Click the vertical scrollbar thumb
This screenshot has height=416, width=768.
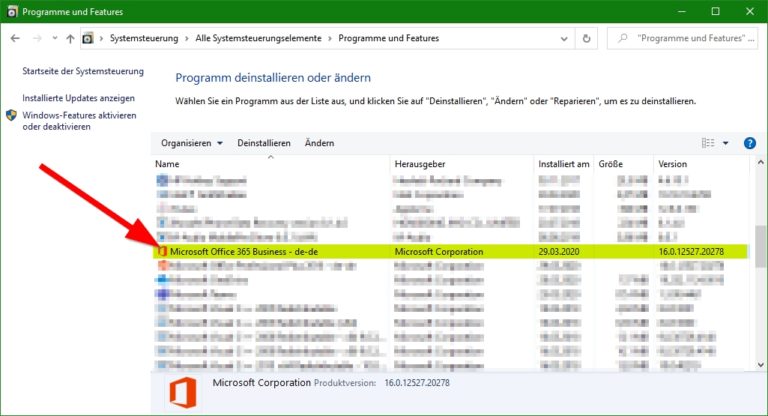760,247
